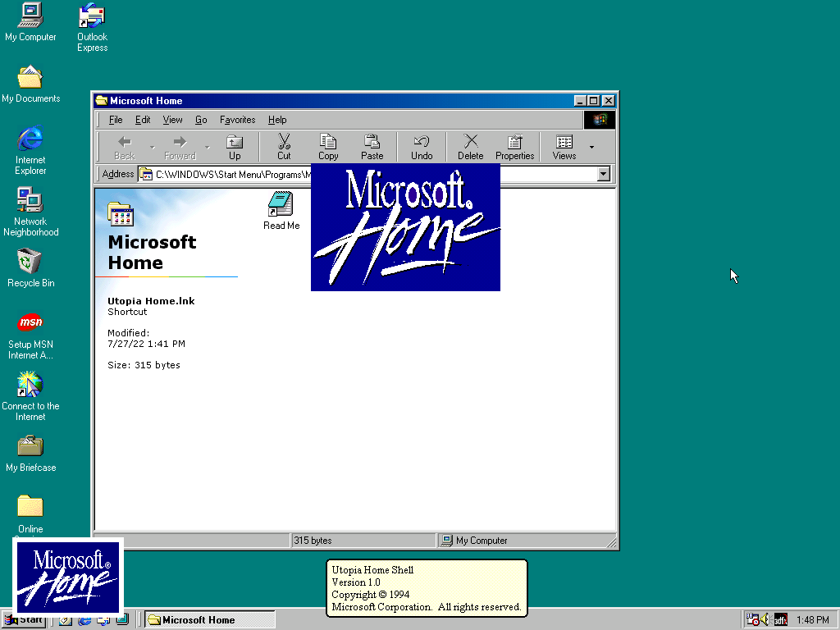Click the Paste clipboard icon
The height and width of the screenshot is (630, 840).
(372, 148)
